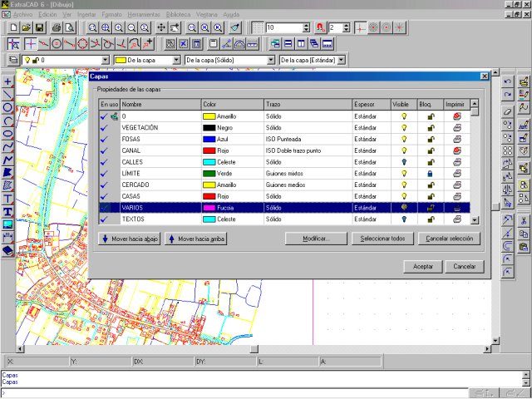Open the Formato menu

coord(111,15)
